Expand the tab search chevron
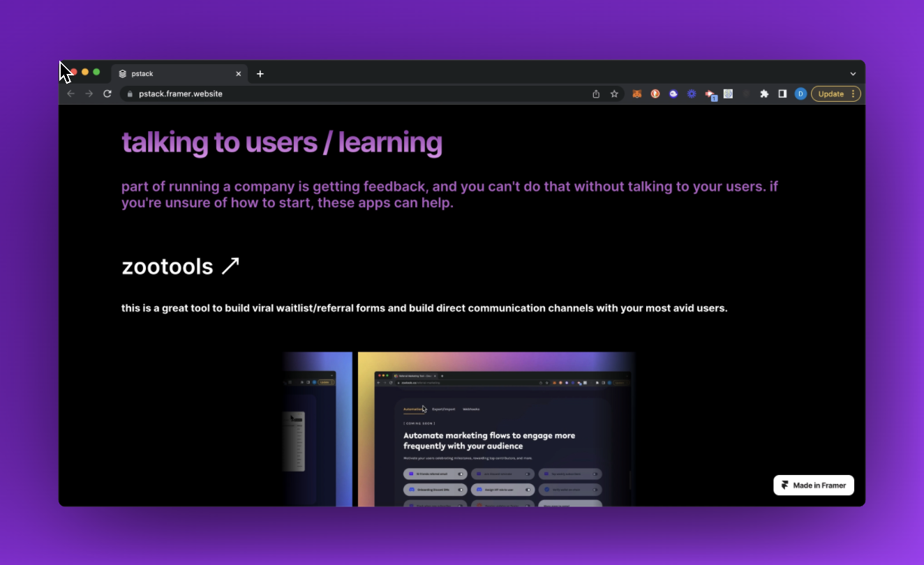Screen dimensions: 924x565 point(853,73)
